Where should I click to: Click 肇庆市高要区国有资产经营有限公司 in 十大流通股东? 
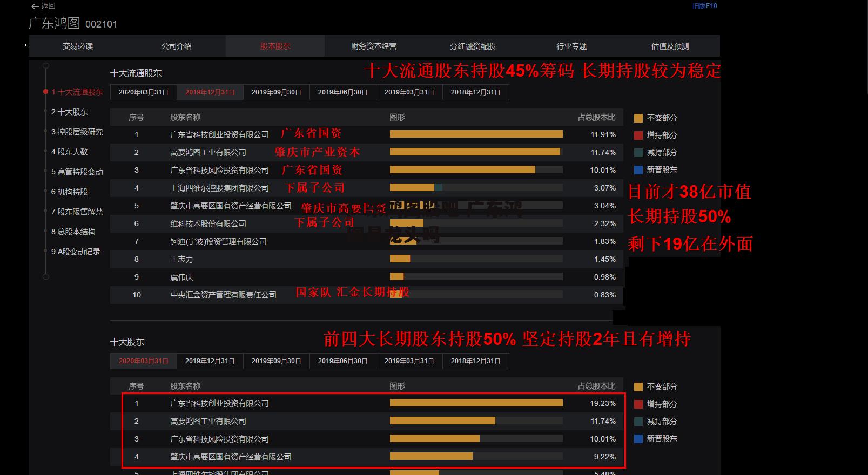[x=231, y=206]
